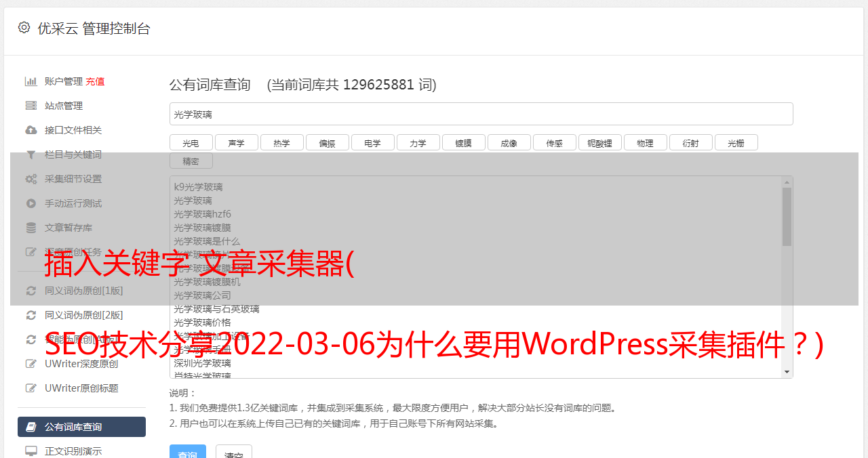Click the edit icon for UWriter深度原创
868x458 pixels.
(31, 364)
